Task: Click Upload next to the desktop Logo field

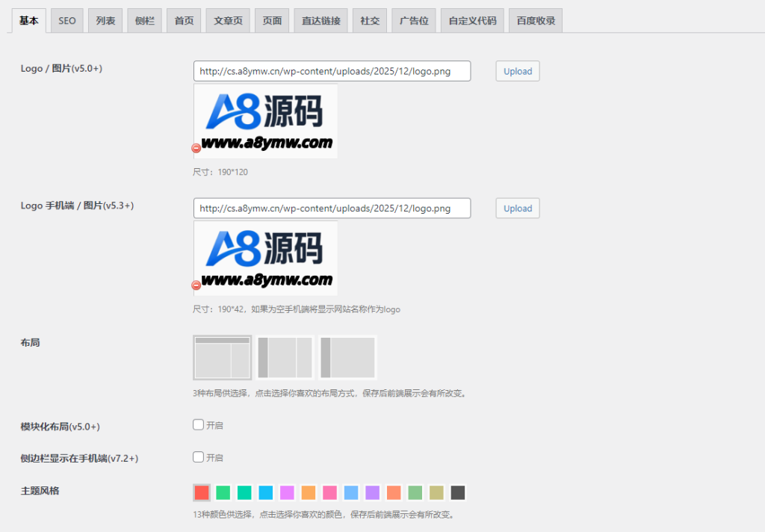Action: [x=517, y=71]
